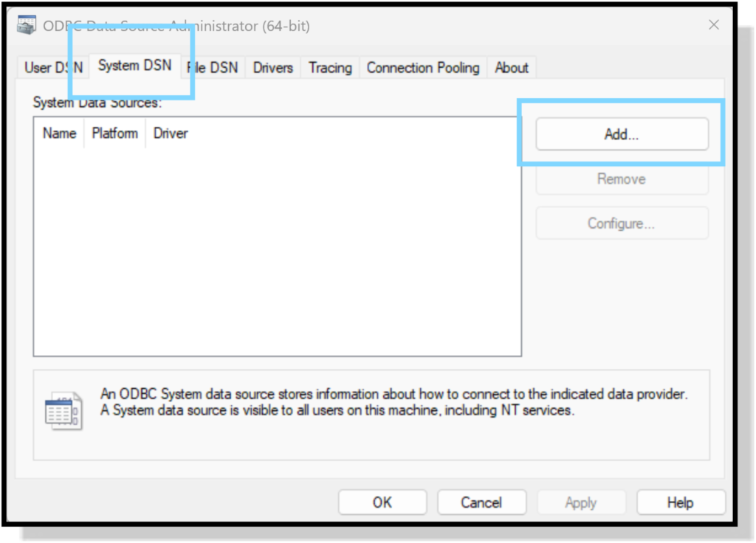Sort list by Name column header
Image resolution: width=756 pixels, height=543 pixels.
coord(60,134)
